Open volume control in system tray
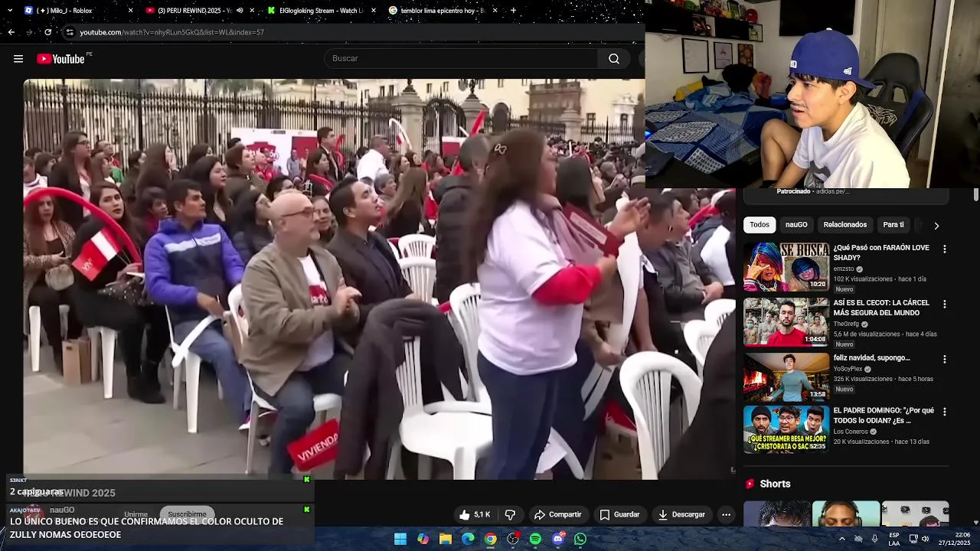This screenshot has height=551, width=980. [x=925, y=539]
